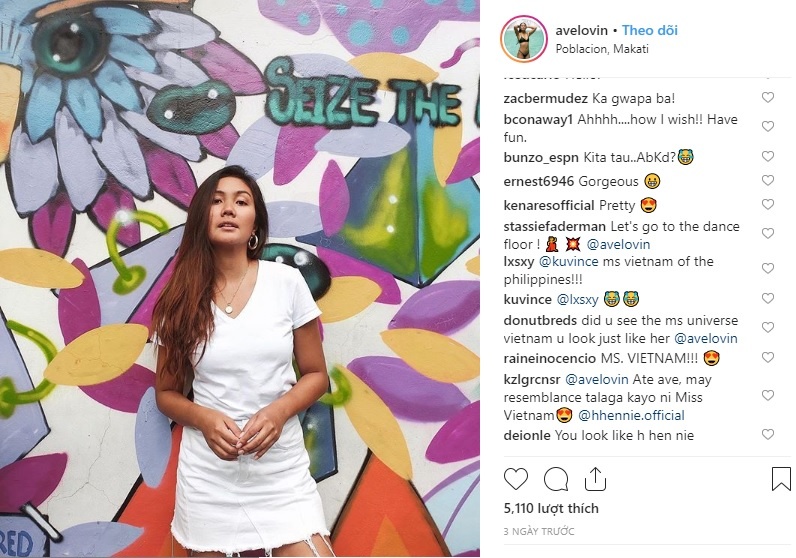The width and height of the screenshot is (796, 558).
Task: Like the stassiefaderman dance floor comment
Action: click(768, 233)
